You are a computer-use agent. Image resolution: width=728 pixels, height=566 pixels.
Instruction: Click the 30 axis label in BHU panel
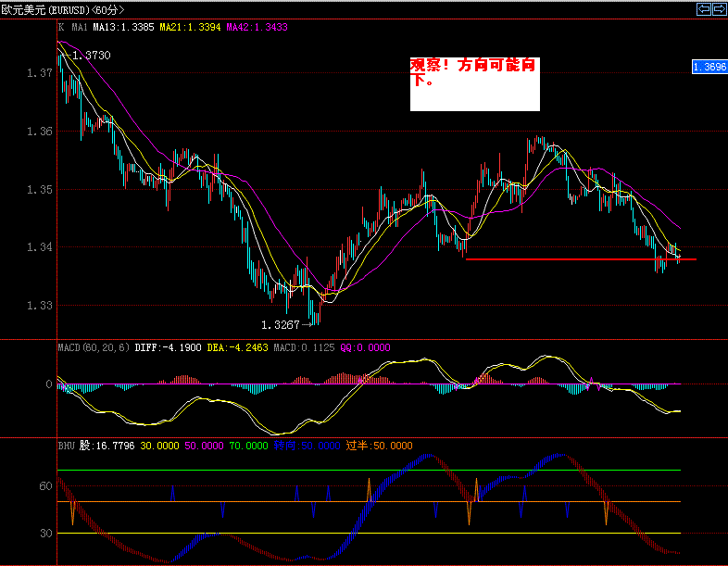(x=45, y=534)
